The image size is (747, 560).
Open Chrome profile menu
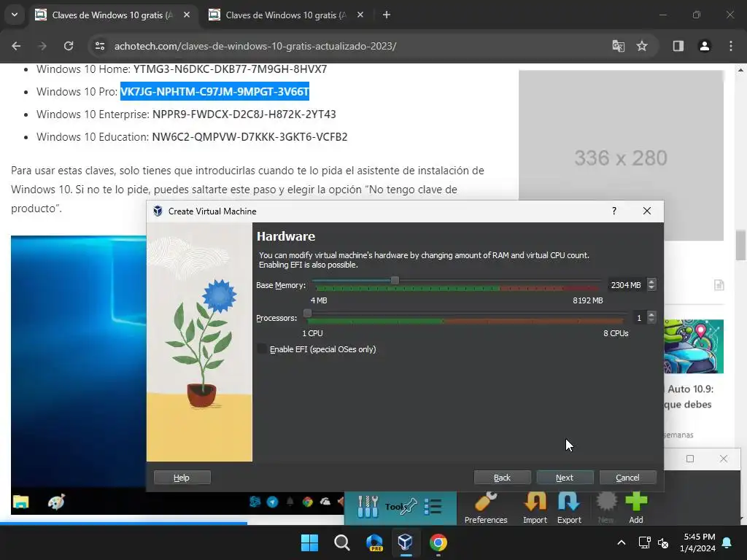click(x=704, y=46)
